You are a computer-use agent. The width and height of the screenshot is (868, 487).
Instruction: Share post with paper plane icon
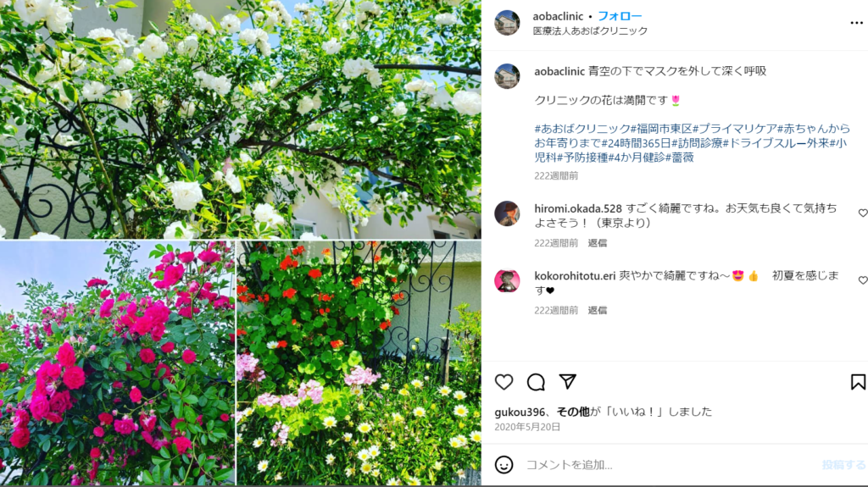click(x=567, y=381)
